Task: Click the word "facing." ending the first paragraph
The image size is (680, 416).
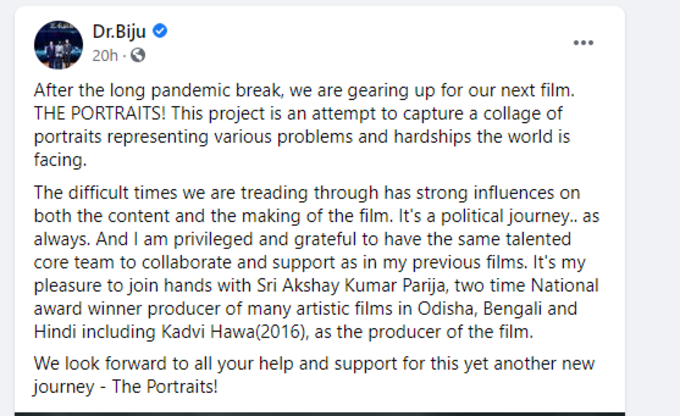Action: point(60,160)
